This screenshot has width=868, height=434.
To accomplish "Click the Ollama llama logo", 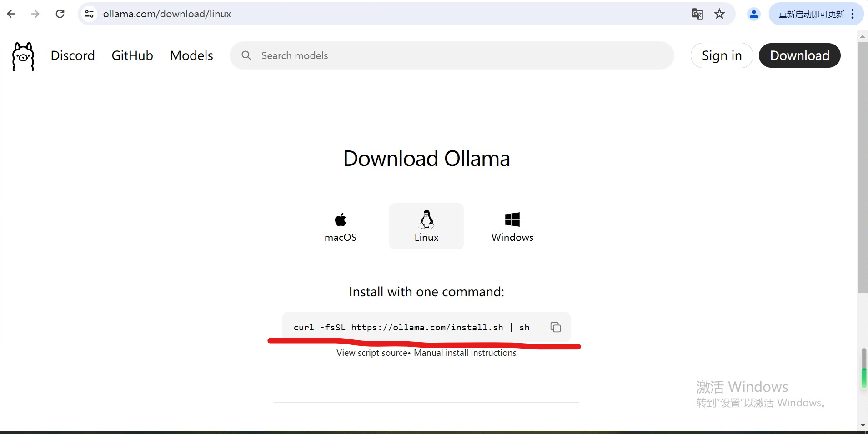I will point(23,56).
